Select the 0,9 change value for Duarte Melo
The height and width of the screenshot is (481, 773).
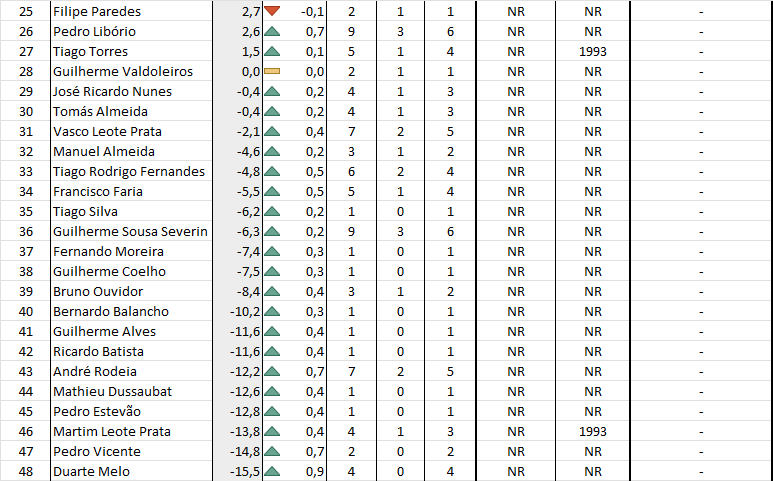pos(315,472)
